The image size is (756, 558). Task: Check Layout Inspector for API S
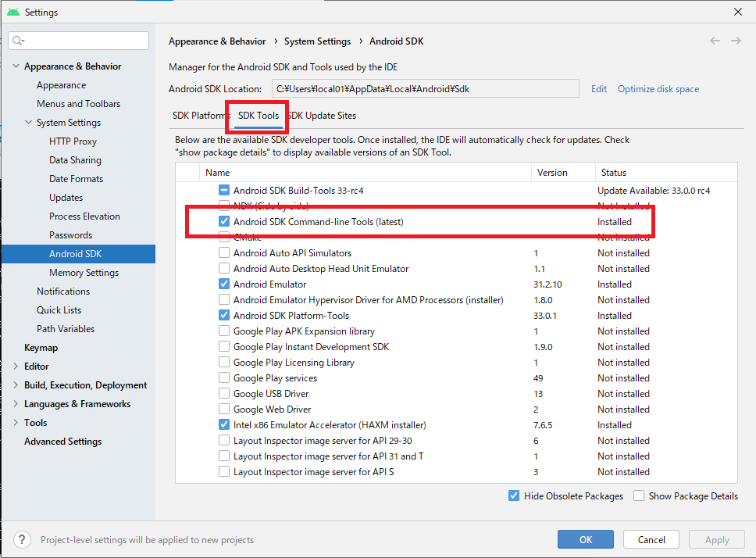coord(223,472)
